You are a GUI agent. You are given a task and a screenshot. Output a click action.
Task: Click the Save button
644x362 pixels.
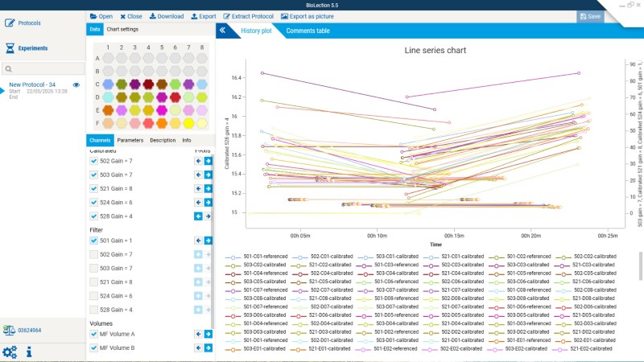pos(590,16)
